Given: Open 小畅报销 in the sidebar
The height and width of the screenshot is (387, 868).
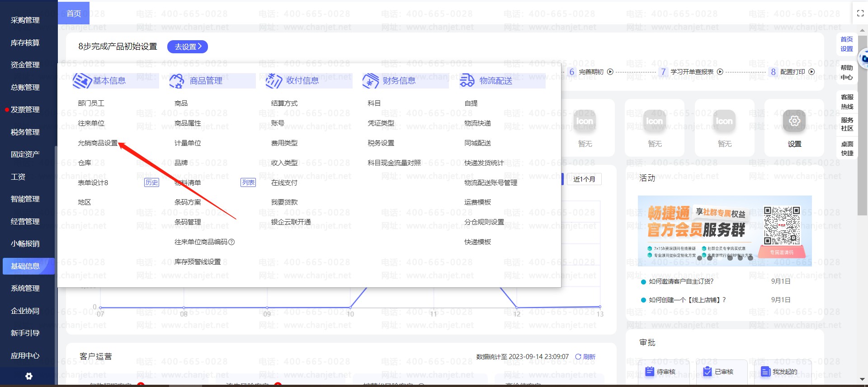Looking at the screenshot, I should [25, 244].
